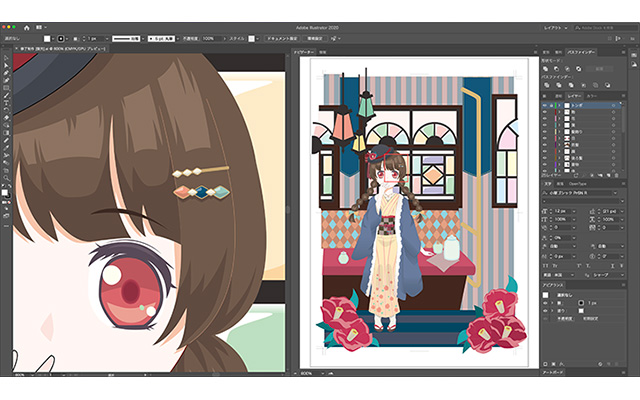This screenshot has height=400, width=640.
Task: Click the Merge pathfinder icon
Action: click(571, 85)
